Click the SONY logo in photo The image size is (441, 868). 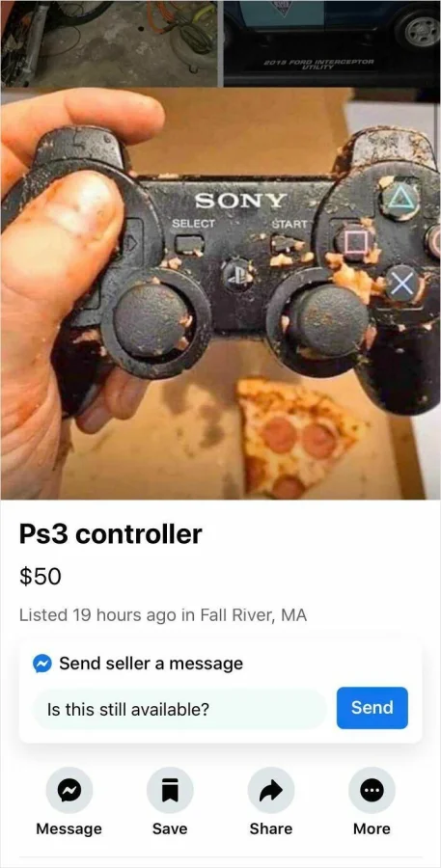click(x=241, y=201)
